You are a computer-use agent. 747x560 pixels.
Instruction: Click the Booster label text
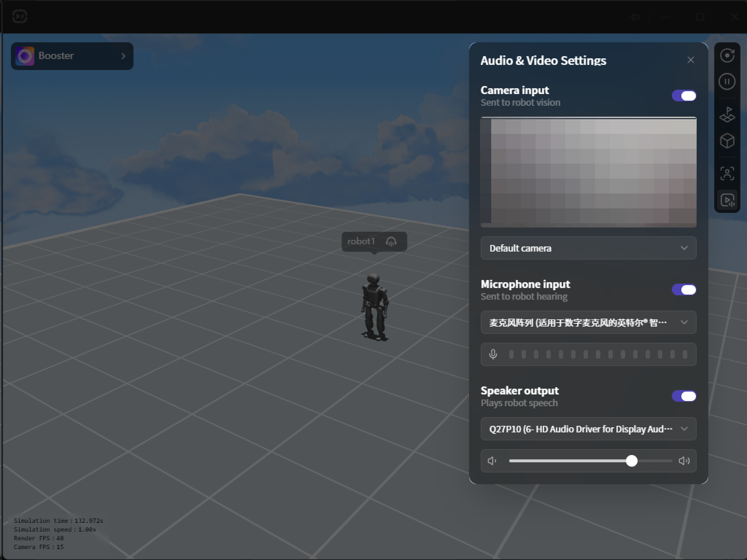(56, 56)
